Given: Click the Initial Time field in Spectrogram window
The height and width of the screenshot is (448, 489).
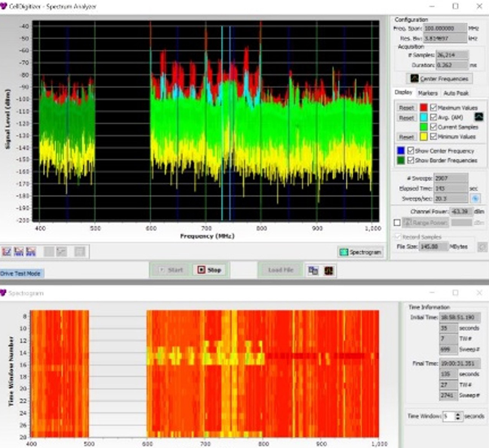Looking at the screenshot, I should 460,317.
